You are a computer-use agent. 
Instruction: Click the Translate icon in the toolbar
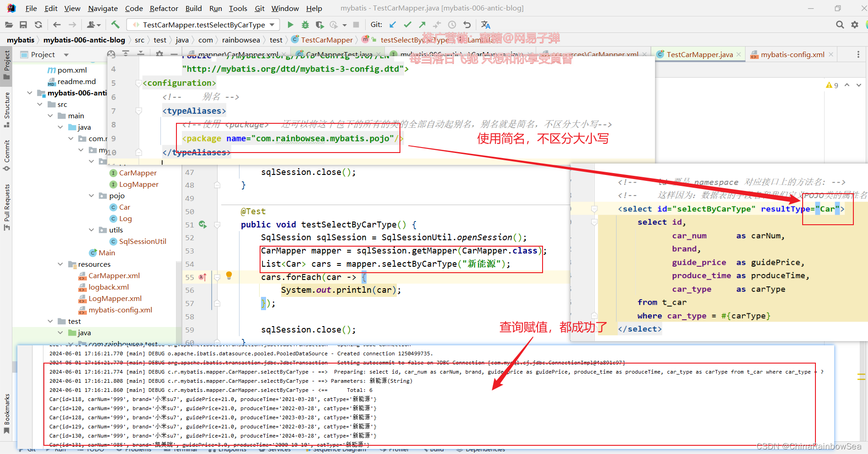pos(485,25)
